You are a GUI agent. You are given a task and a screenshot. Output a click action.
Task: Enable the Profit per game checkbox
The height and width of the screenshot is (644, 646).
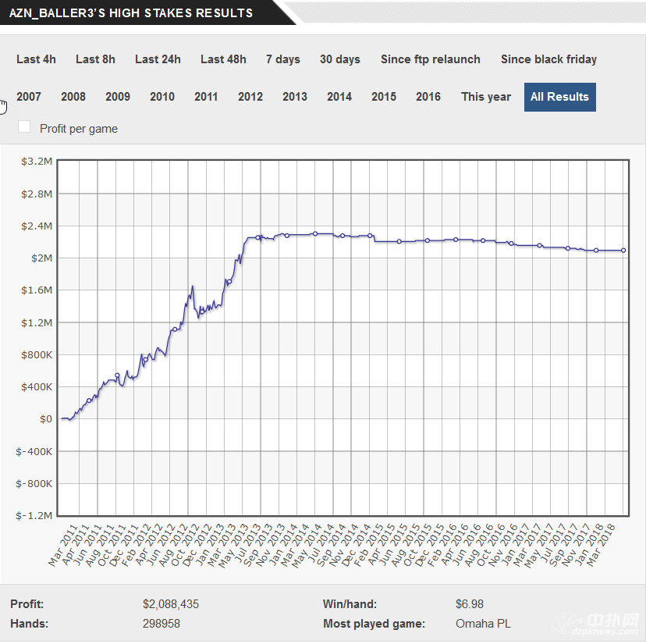(x=24, y=126)
